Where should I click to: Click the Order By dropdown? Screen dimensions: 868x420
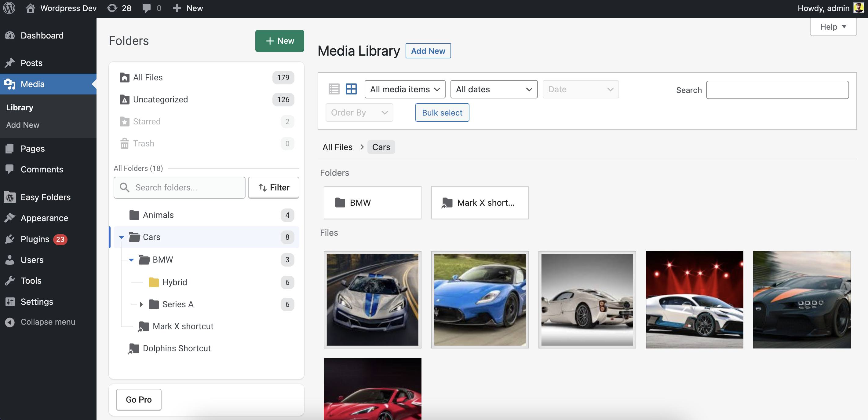358,112
